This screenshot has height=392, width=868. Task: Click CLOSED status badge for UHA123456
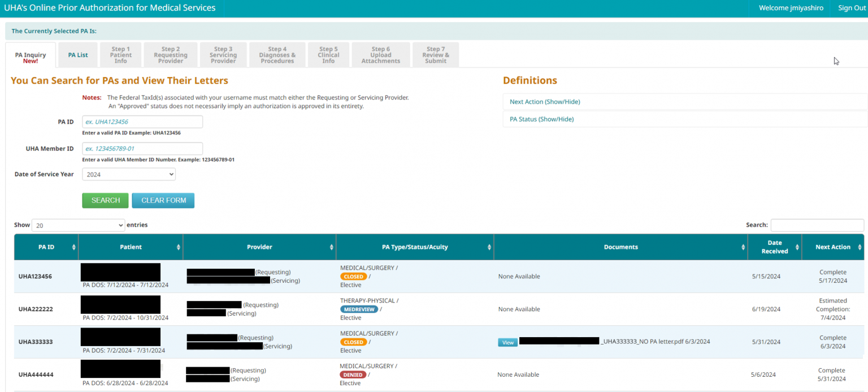pyautogui.click(x=354, y=277)
